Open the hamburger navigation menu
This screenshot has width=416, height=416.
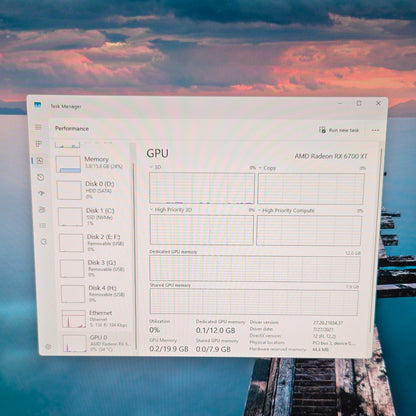[38, 127]
